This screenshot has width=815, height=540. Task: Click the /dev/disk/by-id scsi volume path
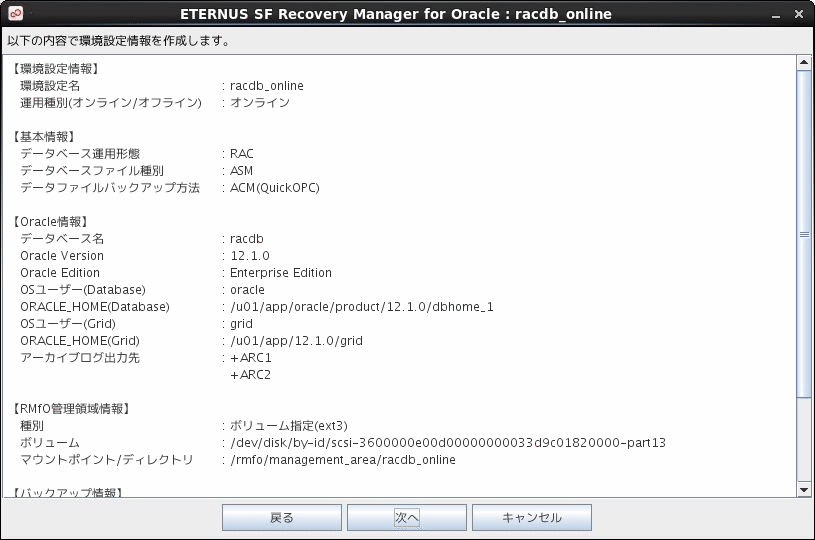coord(448,443)
